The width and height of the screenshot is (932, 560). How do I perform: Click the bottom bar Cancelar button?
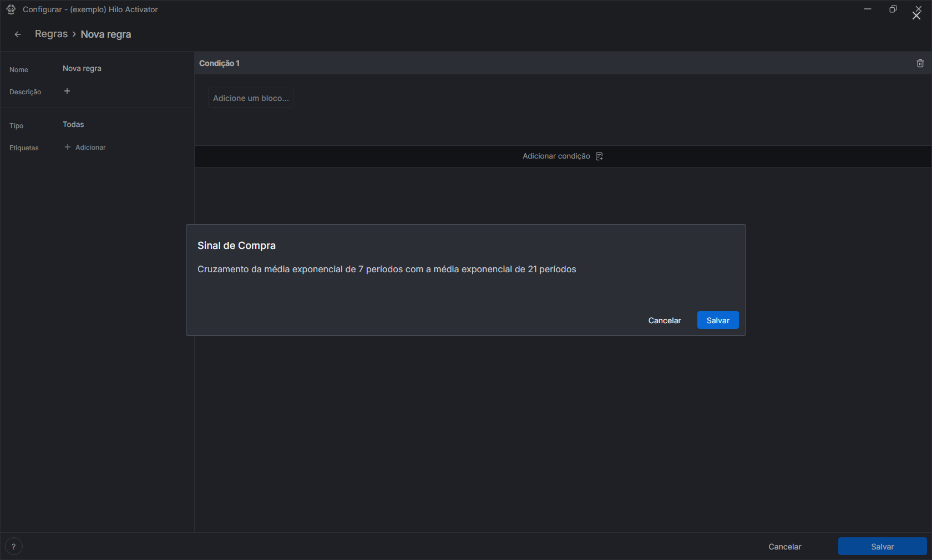[x=784, y=546]
